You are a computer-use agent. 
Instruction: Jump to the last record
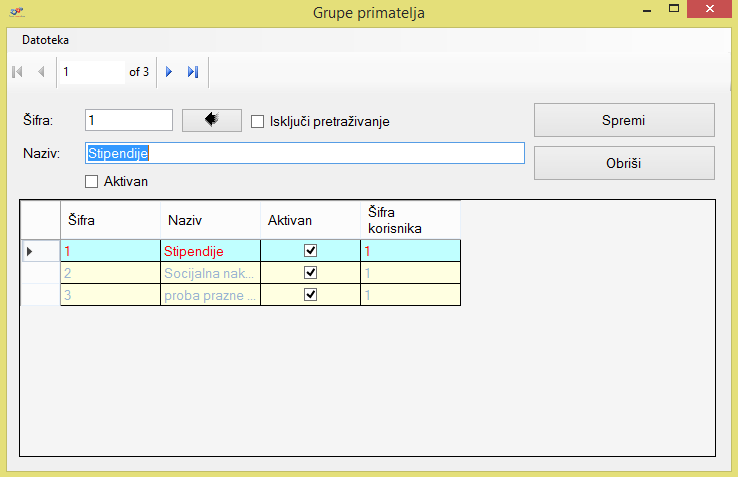[x=193, y=72]
